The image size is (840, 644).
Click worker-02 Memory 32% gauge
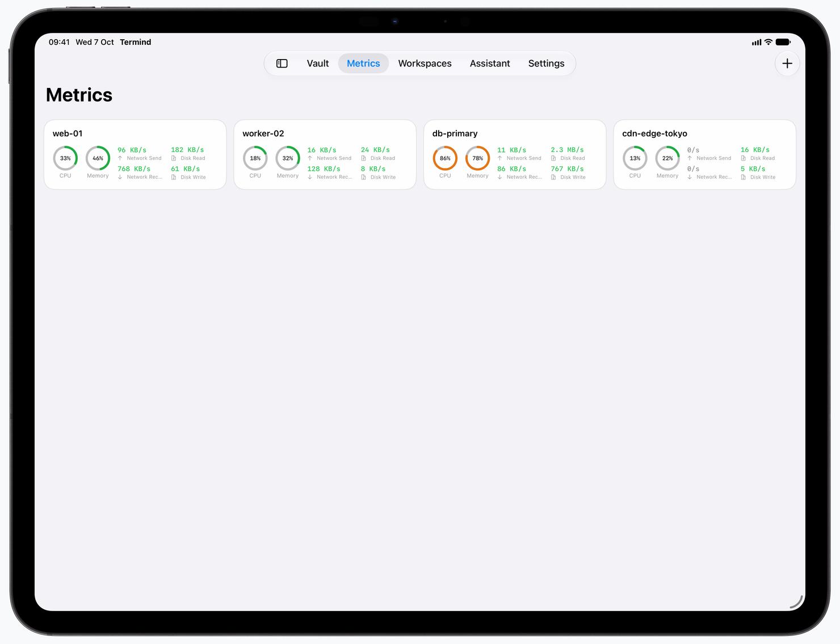[x=288, y=158]
